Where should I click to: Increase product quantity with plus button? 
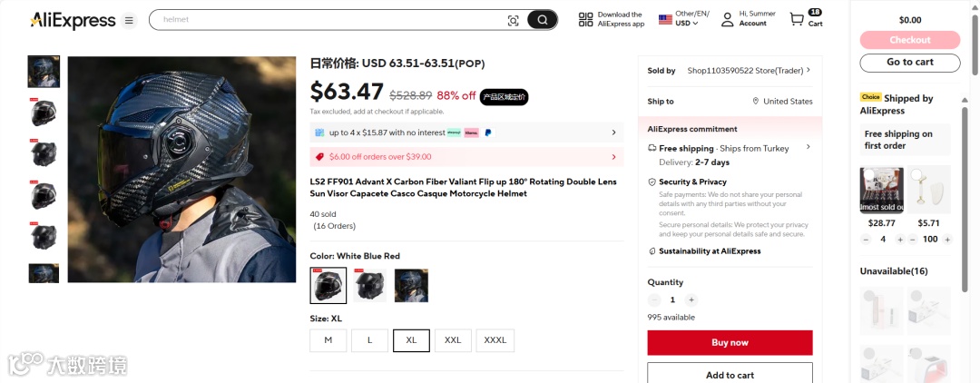691,300
